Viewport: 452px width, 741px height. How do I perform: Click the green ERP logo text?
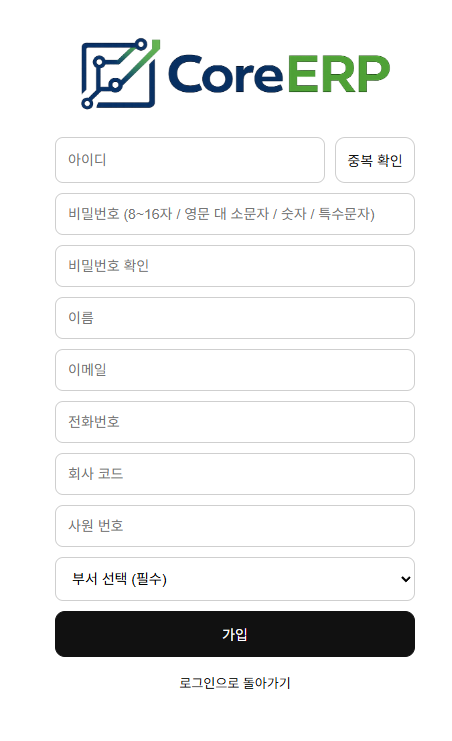click(x=339, y=74)
